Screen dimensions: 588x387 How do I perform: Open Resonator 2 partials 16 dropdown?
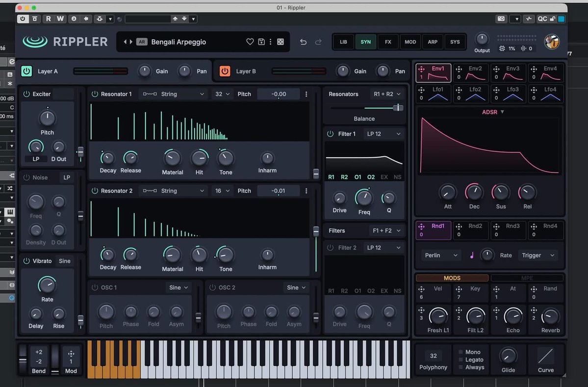point(222,191)
